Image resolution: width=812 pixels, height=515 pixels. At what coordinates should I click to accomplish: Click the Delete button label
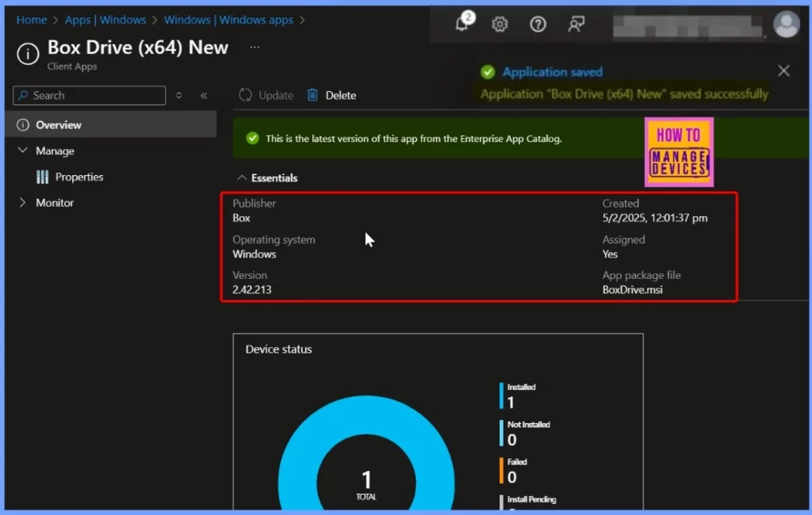341,95
